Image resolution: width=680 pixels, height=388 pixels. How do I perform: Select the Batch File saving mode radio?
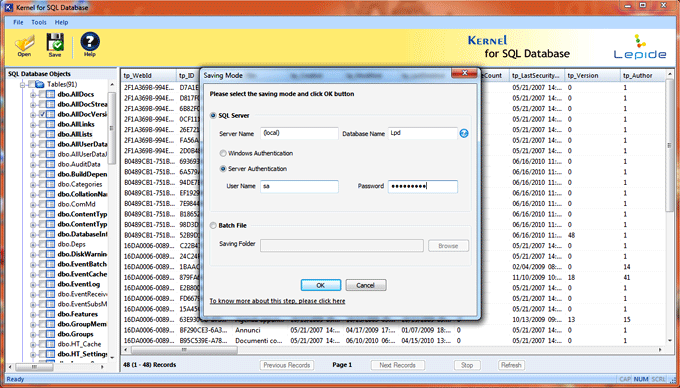click(213, 226)
